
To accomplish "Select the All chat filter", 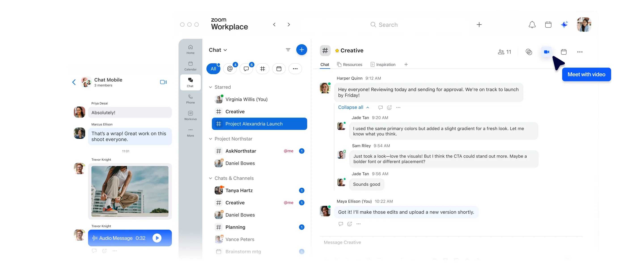I will (x=213, y=69).
